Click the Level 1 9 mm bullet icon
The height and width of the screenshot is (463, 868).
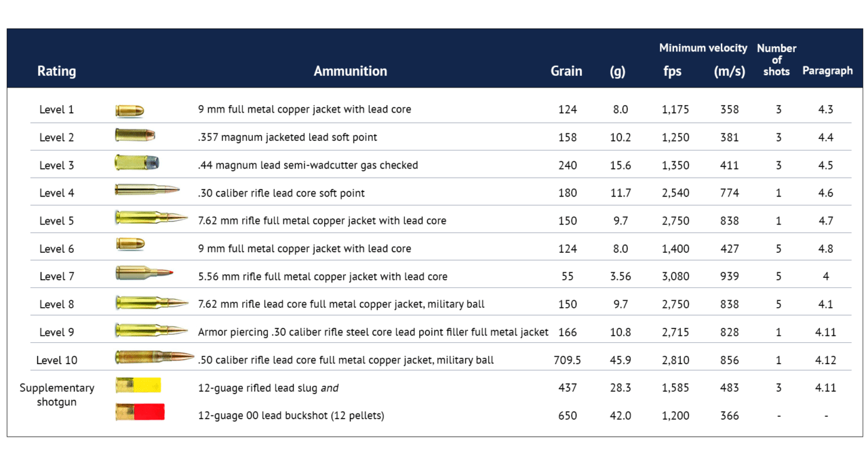click(129, 110)
